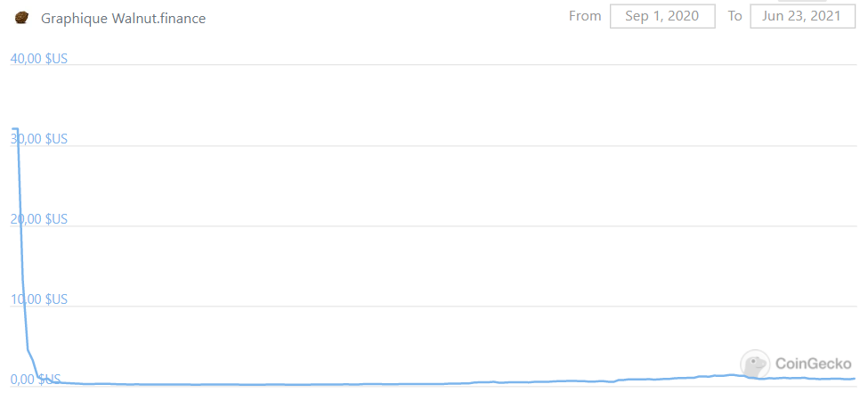
Task: Click the small price bump left of CoinGecko logo
Action: tap(732, 374)
